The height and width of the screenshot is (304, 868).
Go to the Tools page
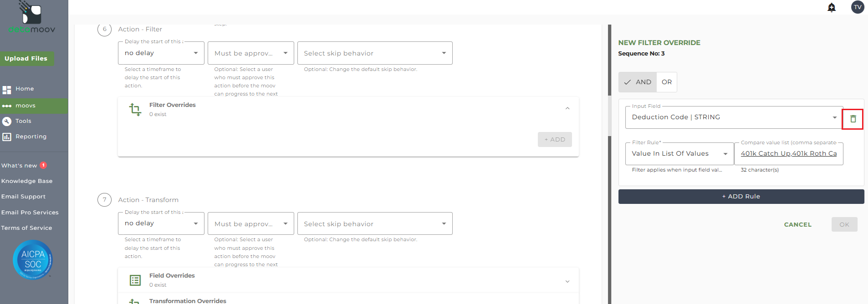click(x=23, y=121)
